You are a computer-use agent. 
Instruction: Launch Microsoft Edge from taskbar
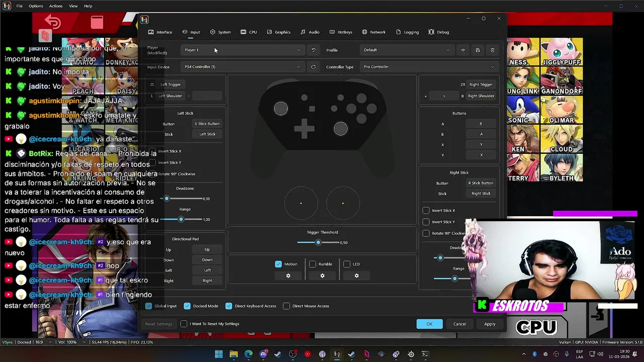tap(249, 354)
